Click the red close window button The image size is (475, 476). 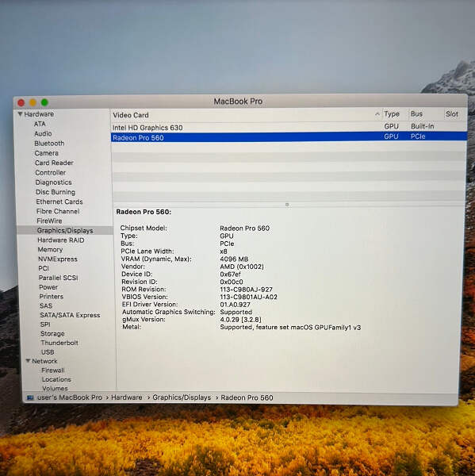pyautogui.click(x=21, y=103)
